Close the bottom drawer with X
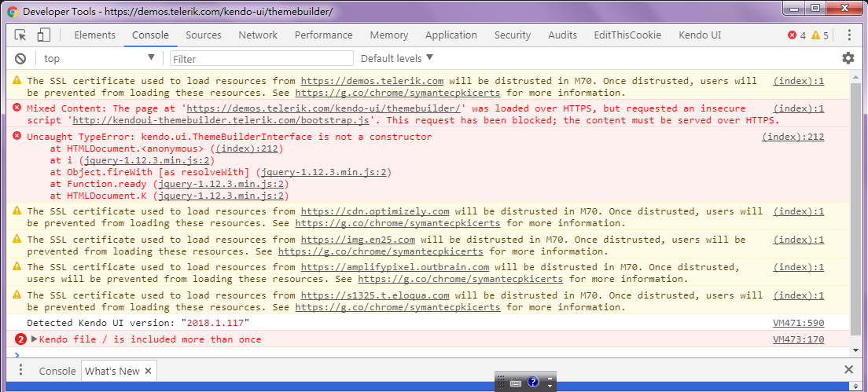868x392 pixels. tap(848, 370)
